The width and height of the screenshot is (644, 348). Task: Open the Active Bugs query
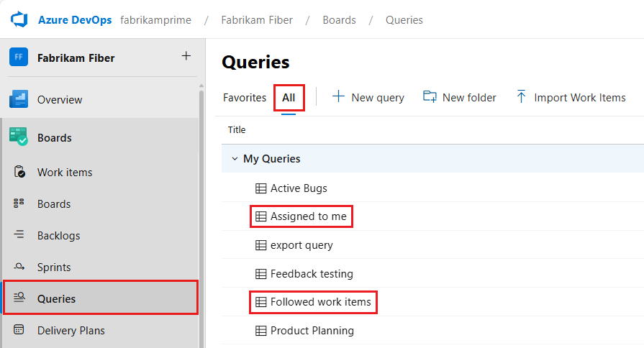299,188
